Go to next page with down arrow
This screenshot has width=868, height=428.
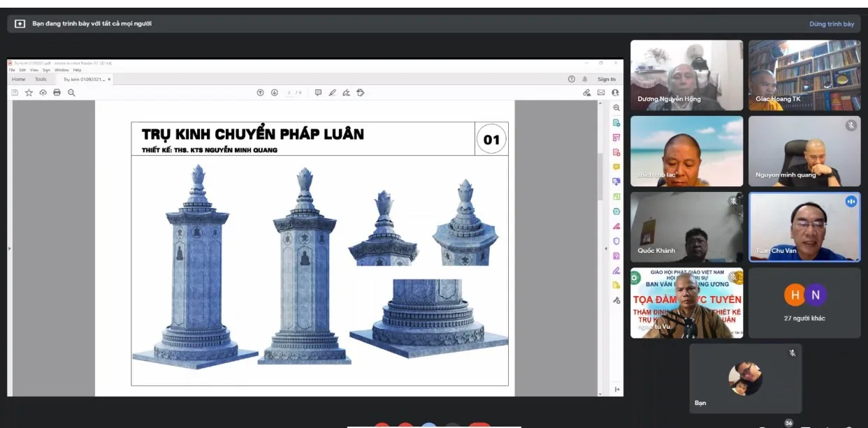point(275,92)
